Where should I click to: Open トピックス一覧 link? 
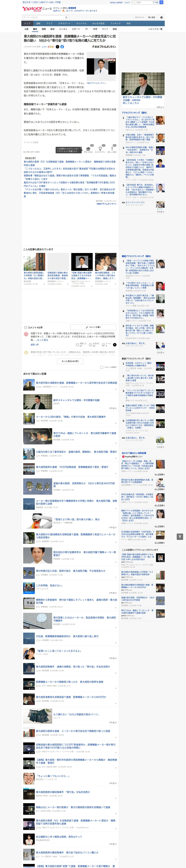[x=155, y=29]
